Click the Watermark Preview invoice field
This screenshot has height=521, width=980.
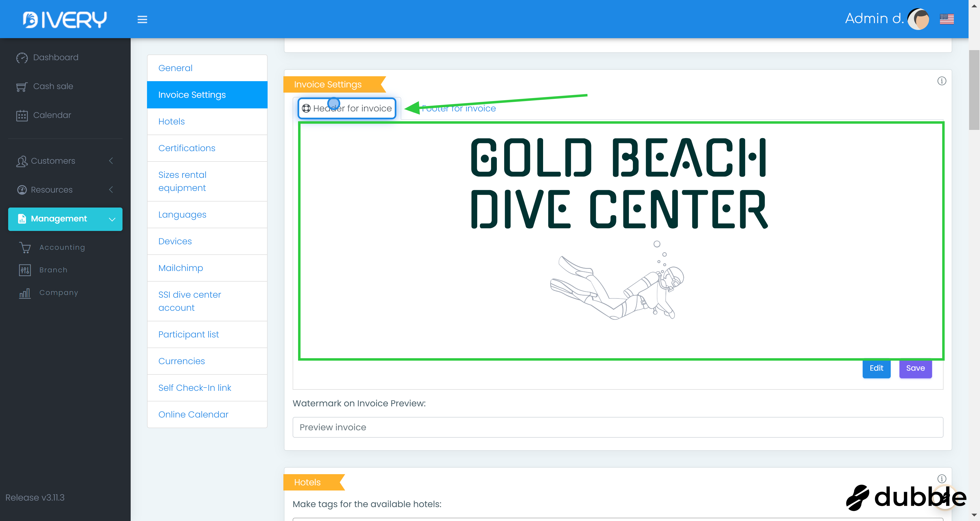click(x=617, y=427)
